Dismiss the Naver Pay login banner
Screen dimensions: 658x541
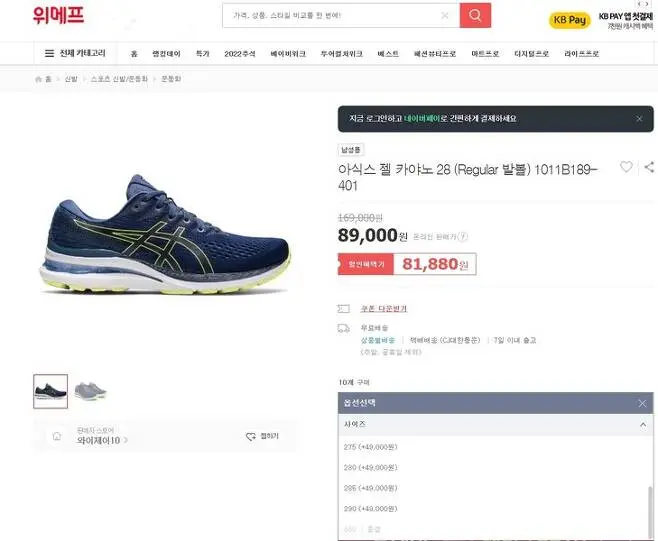[x=639, y=119]
